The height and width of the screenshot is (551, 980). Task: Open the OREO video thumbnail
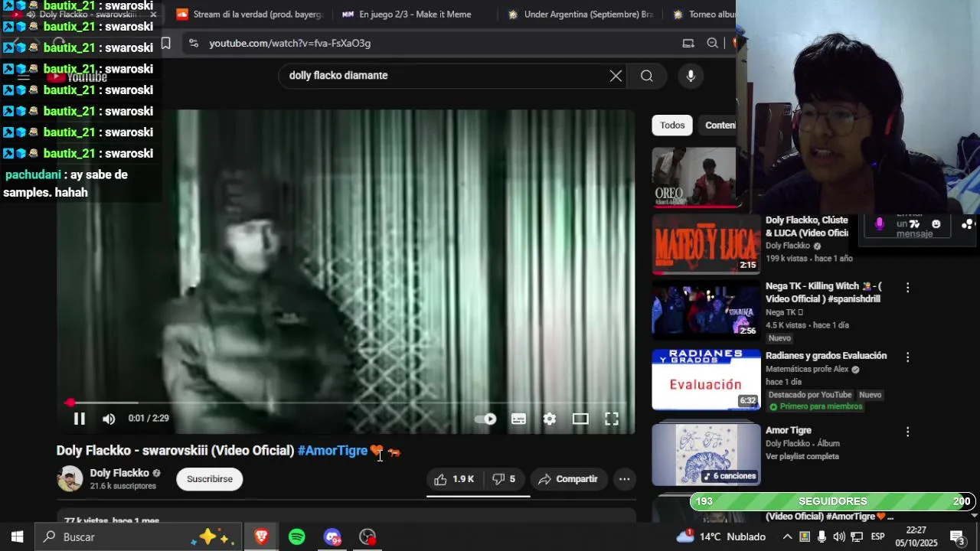coord(695,178)
